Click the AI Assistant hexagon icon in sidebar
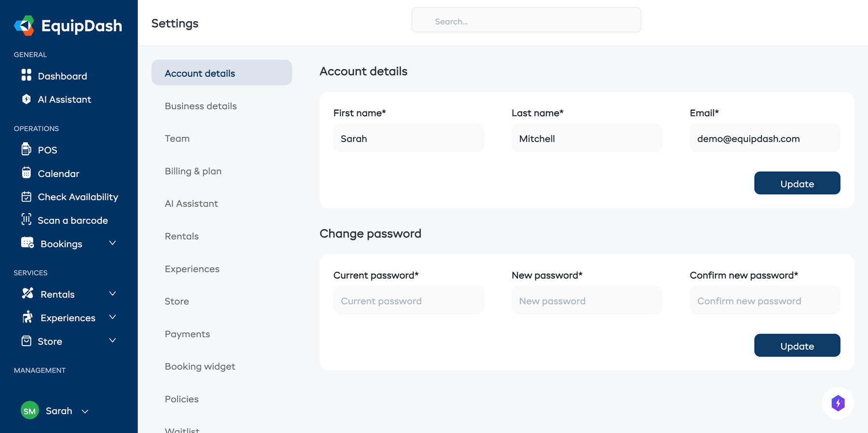This screenshot has width=868, height=433. pos(27,99)
